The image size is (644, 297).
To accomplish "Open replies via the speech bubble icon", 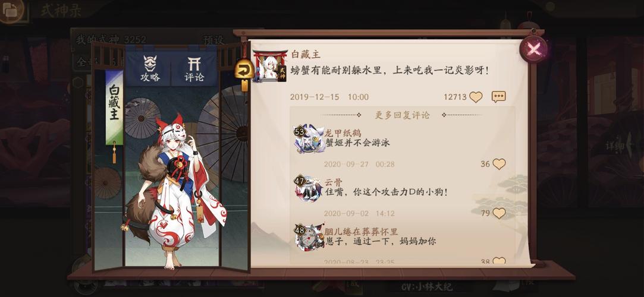I will (x=498, y=97).
